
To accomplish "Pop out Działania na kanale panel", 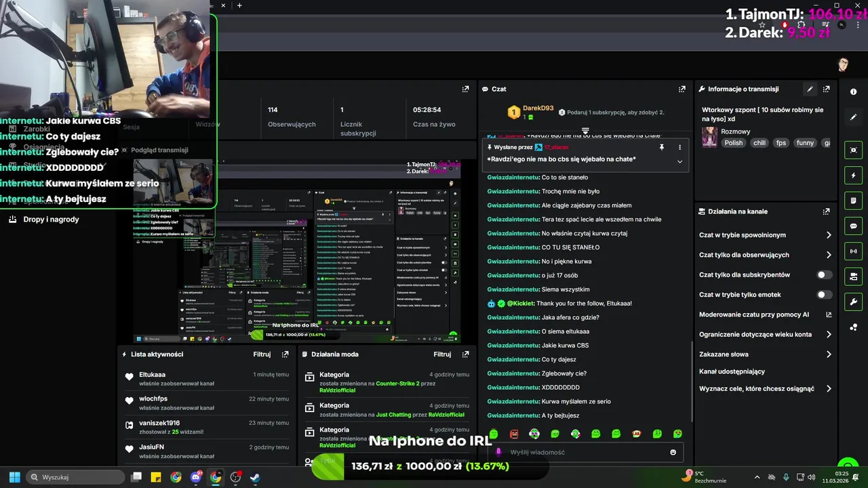I will point(826,211).
